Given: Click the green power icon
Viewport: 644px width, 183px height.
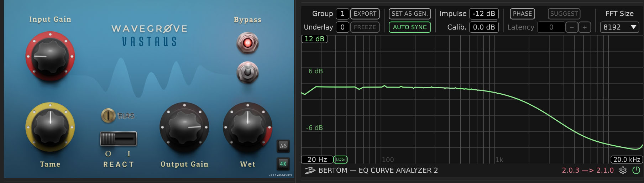Looking at the screenshot, I should [x=636, y=171].
